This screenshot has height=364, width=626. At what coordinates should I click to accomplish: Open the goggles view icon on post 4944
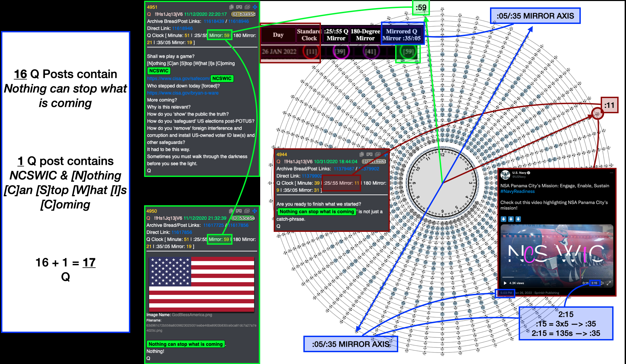point(370,154)
